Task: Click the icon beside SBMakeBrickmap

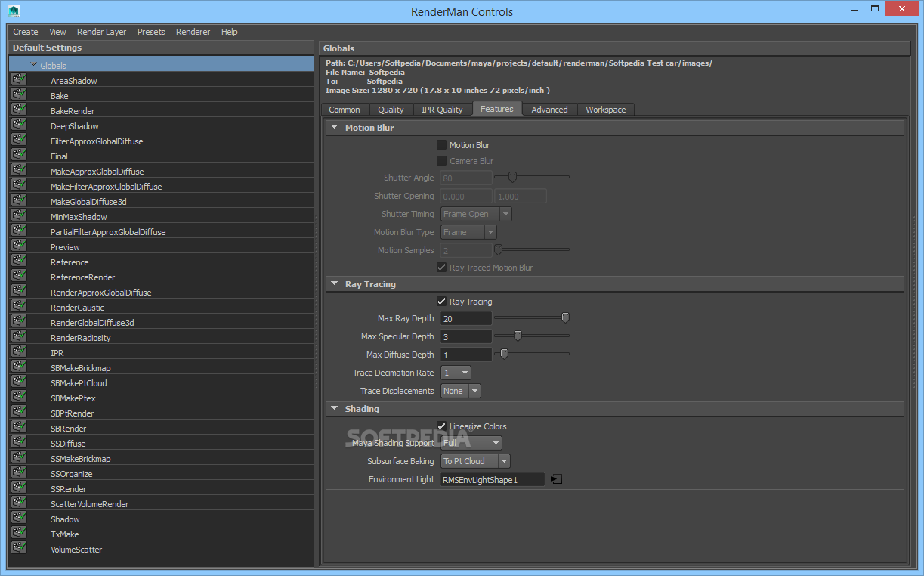Action: (x=19, y=367)
